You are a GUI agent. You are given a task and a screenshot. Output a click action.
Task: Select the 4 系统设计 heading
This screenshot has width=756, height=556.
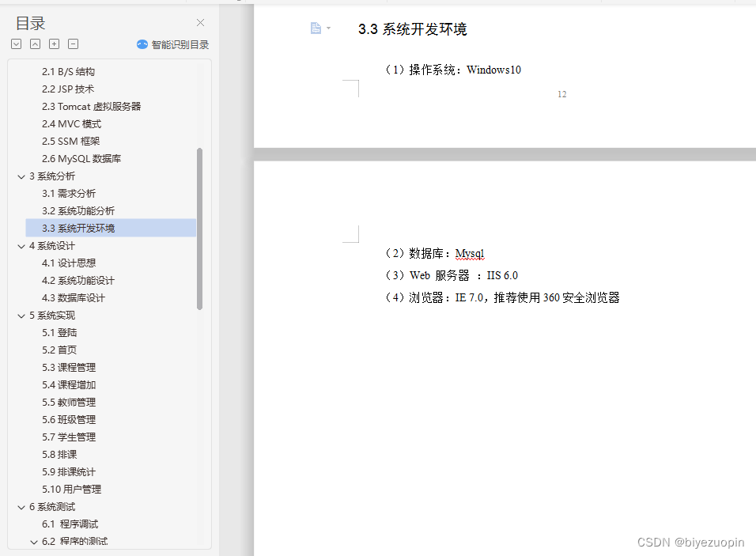pos(52,246)
